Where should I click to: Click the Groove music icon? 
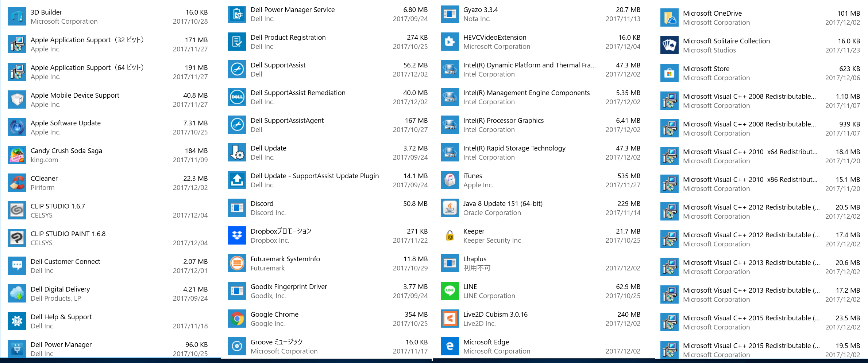click(x=237, y=346)
